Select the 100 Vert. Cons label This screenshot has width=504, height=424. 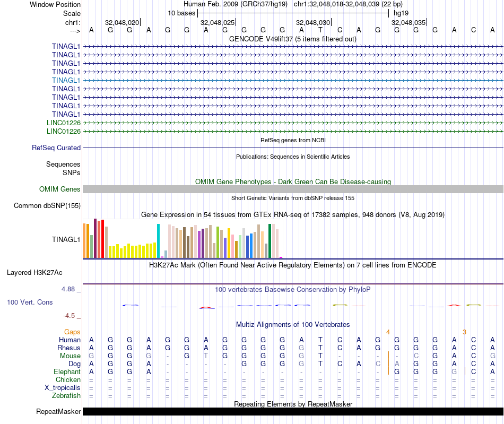click(30, 302)
